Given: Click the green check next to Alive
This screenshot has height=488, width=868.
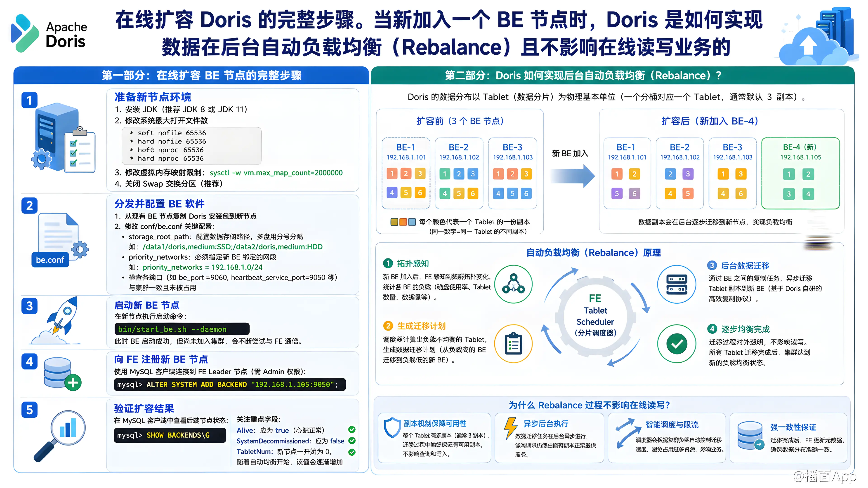Looking at the screenshot, I should (352, 430).
